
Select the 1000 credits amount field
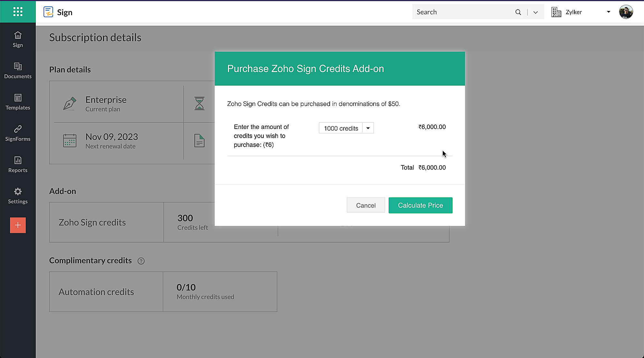[341, 128]
